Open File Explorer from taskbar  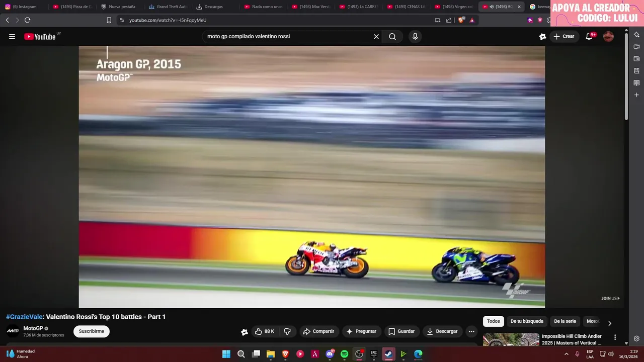[271, 354]
